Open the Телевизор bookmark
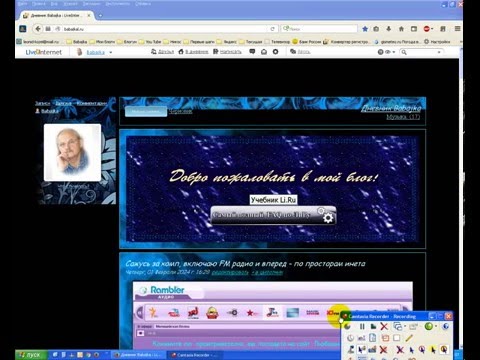480x360 pixels. pyautogui.click(x=277, y=42)
